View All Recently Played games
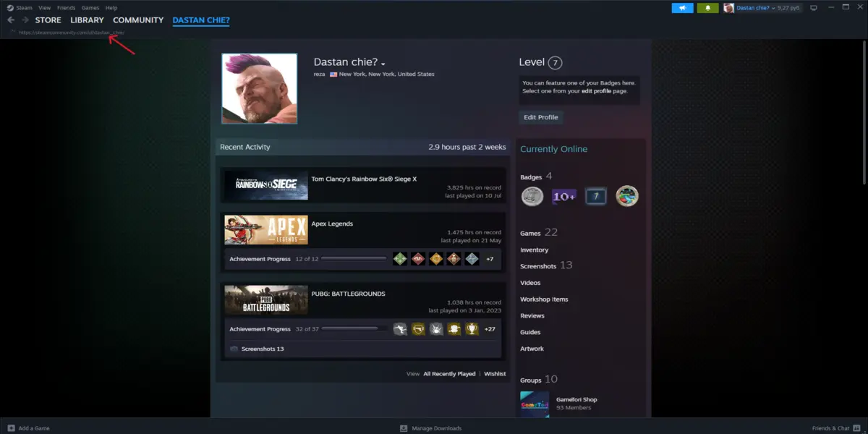868x434 pixels. (x=449, y=374)
